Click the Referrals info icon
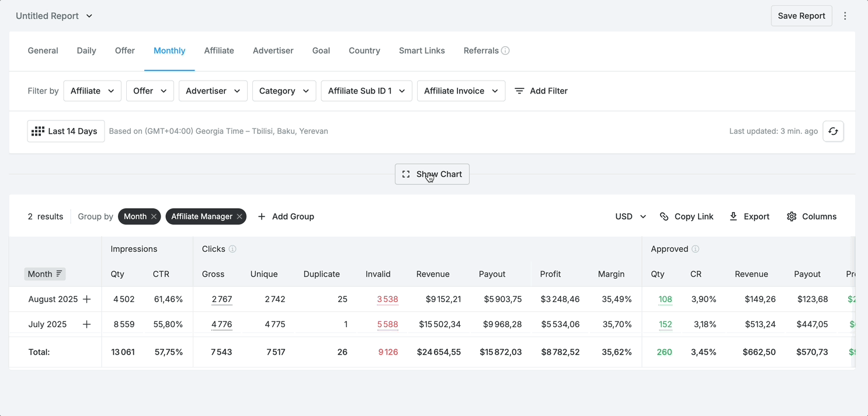The image size is (868, 416). pyautogui.click(x=505, y=51)
